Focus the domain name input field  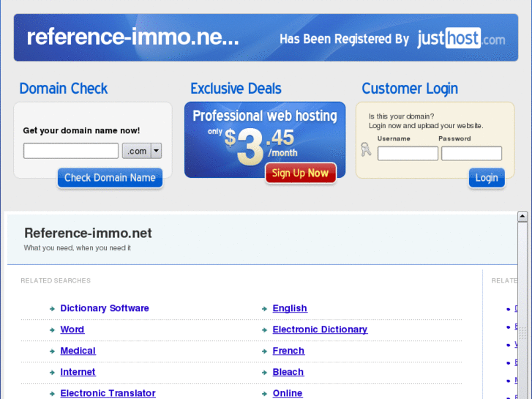(71, 151)
